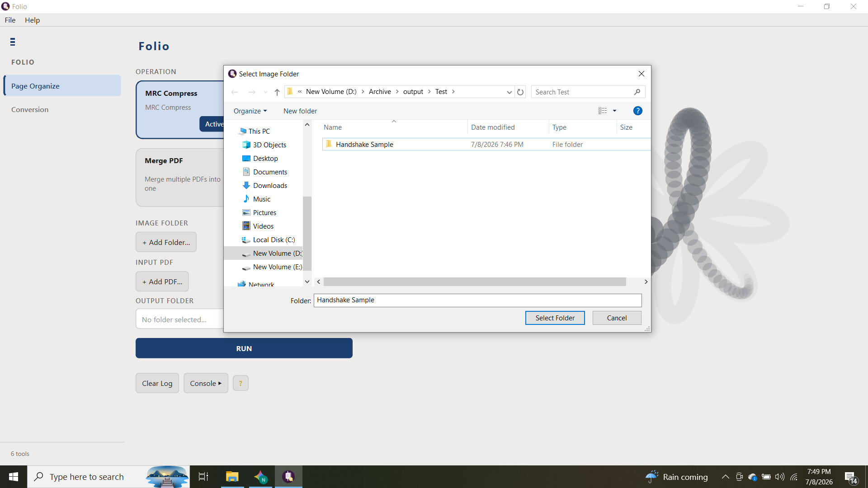Open Videos in navigation pane

tap(263, 226)
